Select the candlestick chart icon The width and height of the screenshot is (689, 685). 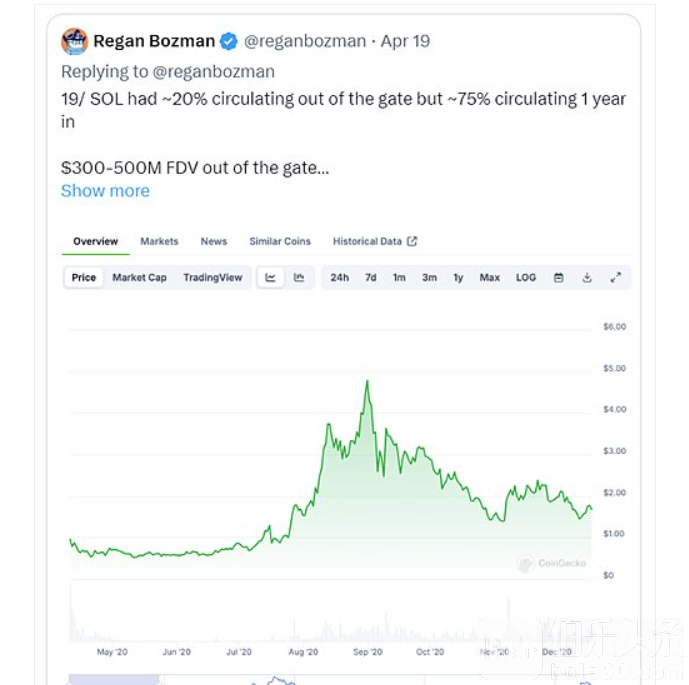tap(299, 278)
